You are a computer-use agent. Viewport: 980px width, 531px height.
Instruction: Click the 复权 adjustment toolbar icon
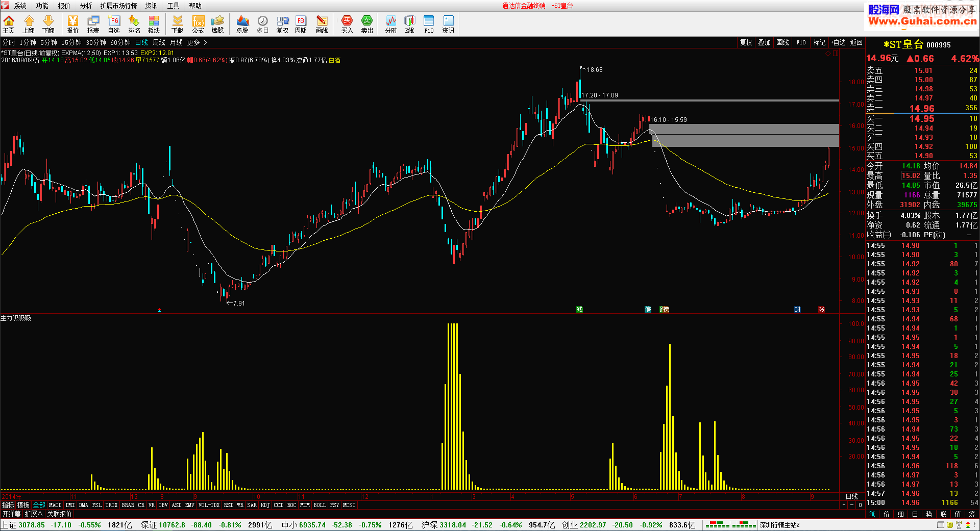[282, 24]
